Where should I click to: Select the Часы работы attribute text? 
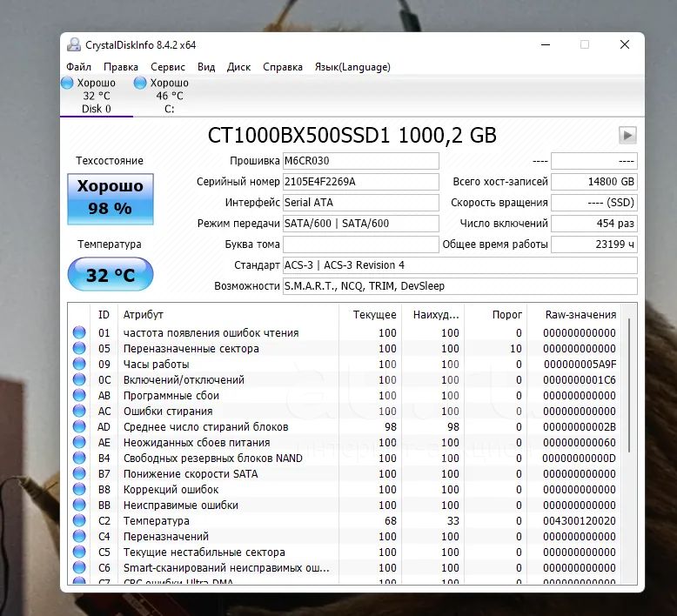click(x=157, y=365)
